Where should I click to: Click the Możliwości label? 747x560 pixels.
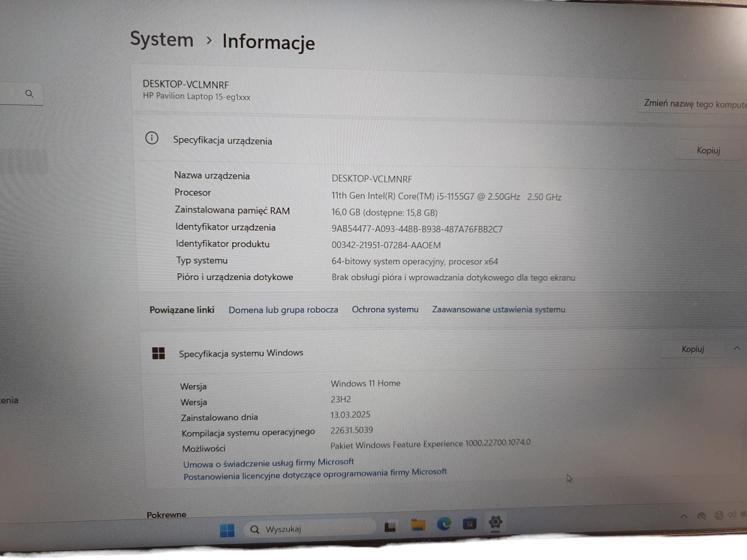point(204,448)
